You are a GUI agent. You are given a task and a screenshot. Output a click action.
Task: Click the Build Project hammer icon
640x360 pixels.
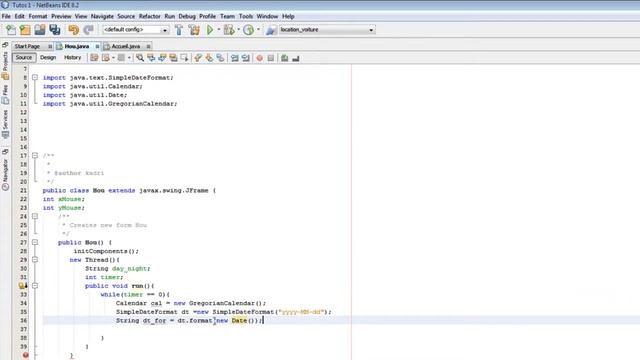coord(179,30)
